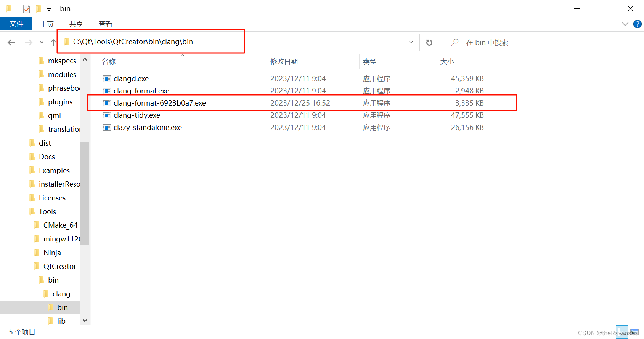Select CMake_64 folder in the tree
This screenshot has width=644, height=339.
pos(61,225)
